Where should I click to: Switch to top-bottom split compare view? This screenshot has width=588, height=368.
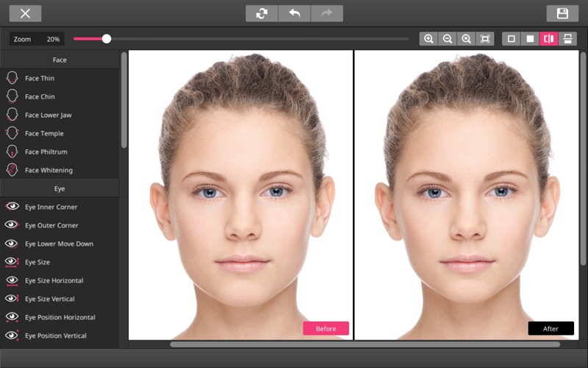point(567,39)
